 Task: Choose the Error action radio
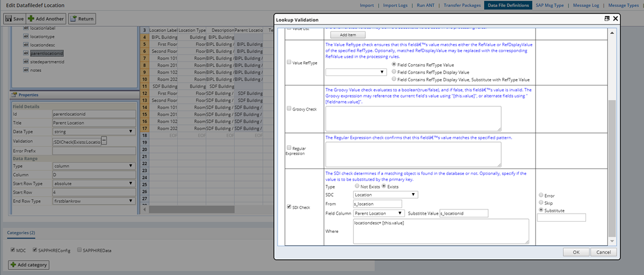point(541,195)
